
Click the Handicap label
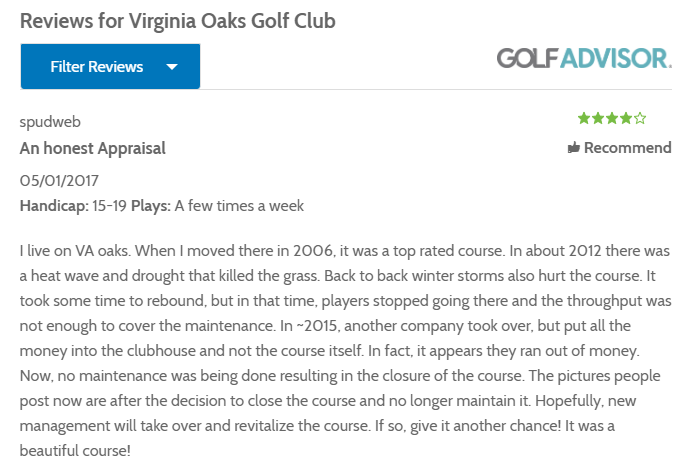pyautogui.click(x=53, y=206)
